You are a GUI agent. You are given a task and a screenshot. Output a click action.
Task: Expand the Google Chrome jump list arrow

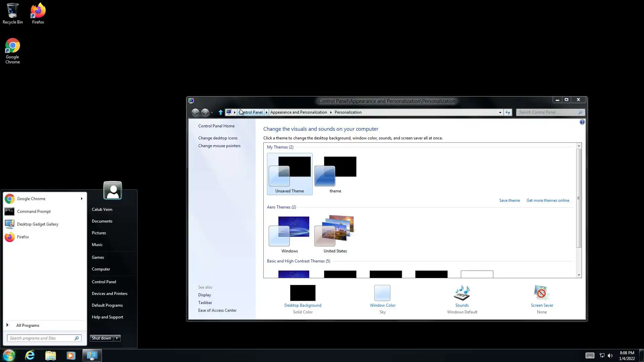pos(82,199)
